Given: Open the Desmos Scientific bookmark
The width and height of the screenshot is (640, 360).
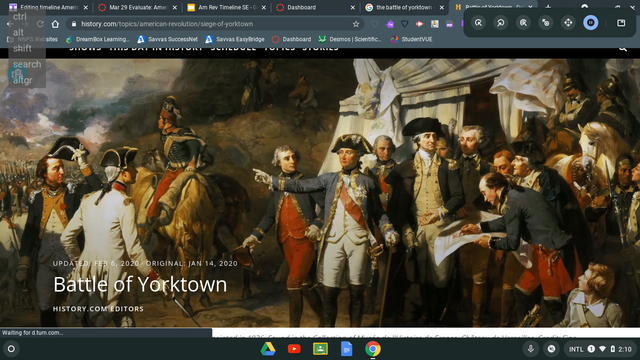Looking at the screenshot, I should pos(350,39).
